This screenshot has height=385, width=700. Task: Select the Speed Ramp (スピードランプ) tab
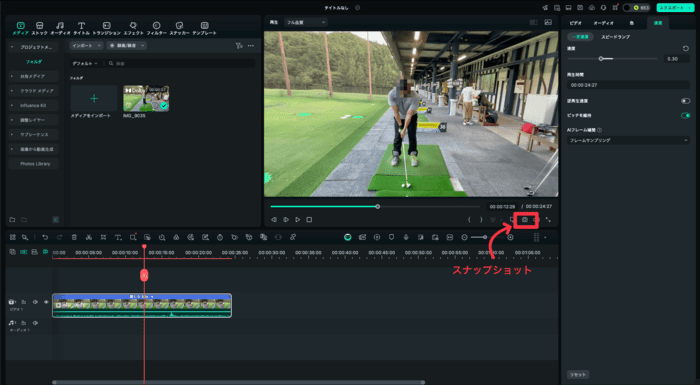(616, 37)
